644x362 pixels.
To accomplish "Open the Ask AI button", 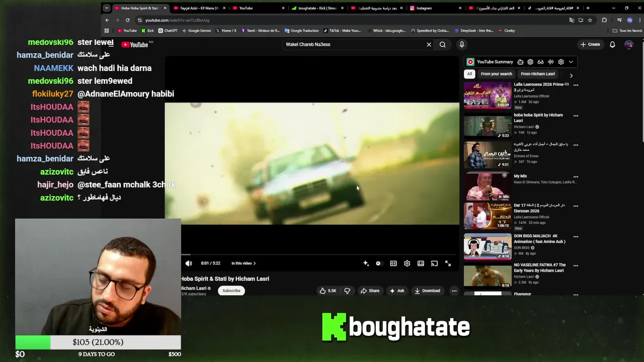I will (397, 291).
